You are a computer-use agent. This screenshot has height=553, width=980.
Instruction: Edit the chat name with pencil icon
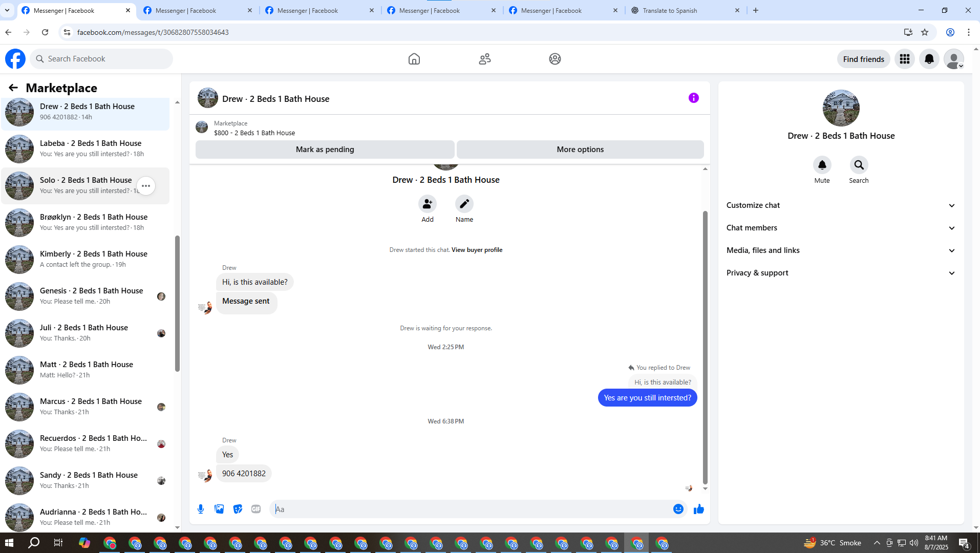[x=464, y=204]
